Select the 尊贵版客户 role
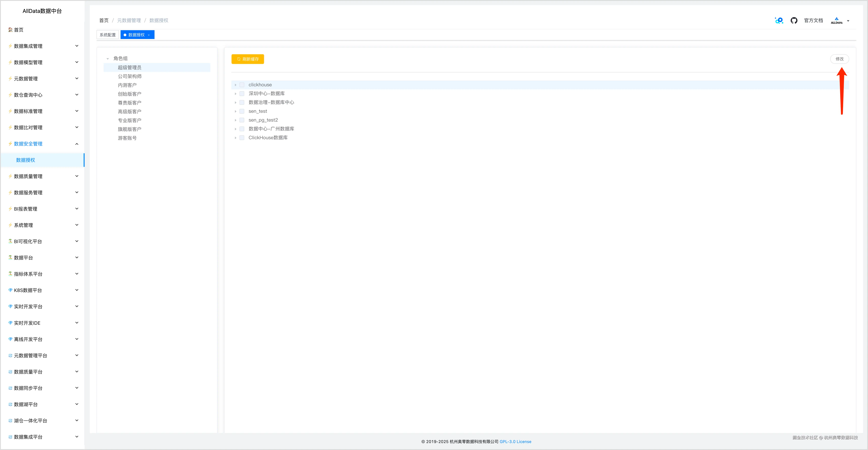Screen dimensions: 868x450 pyautogui.click(x=157, y=102)
